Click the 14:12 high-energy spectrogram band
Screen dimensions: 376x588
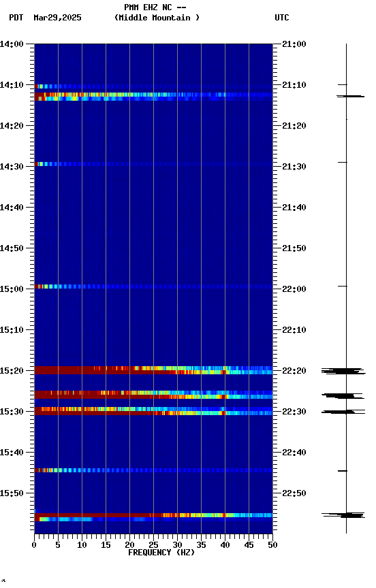pyautogui.click(x=153, y=97)
